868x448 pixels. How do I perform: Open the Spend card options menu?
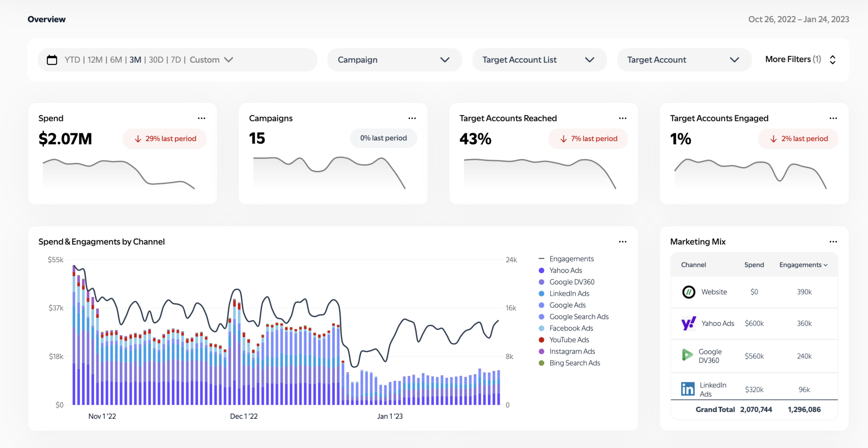pyautogui.click(x=202, y=118)
